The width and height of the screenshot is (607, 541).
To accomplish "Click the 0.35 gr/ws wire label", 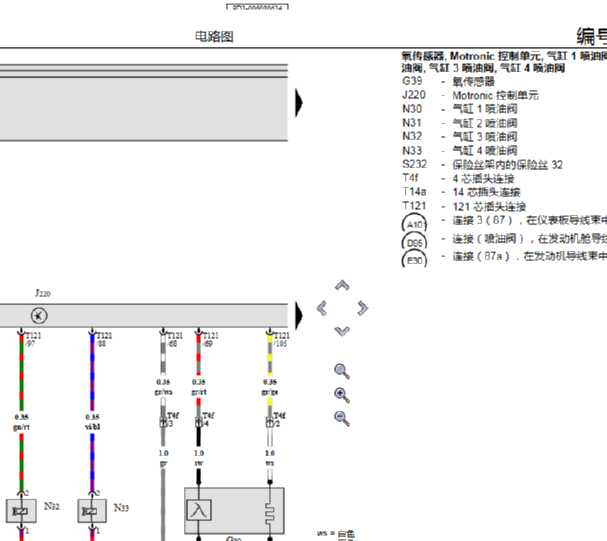I will coord(163,387).
